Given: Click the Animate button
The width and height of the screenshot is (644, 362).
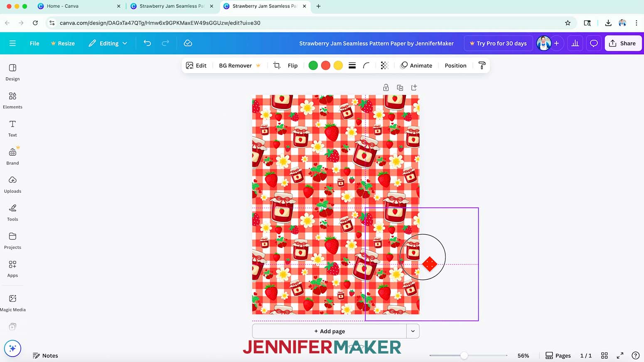Looking at the screenshot, I should click(x=416, y=66).
